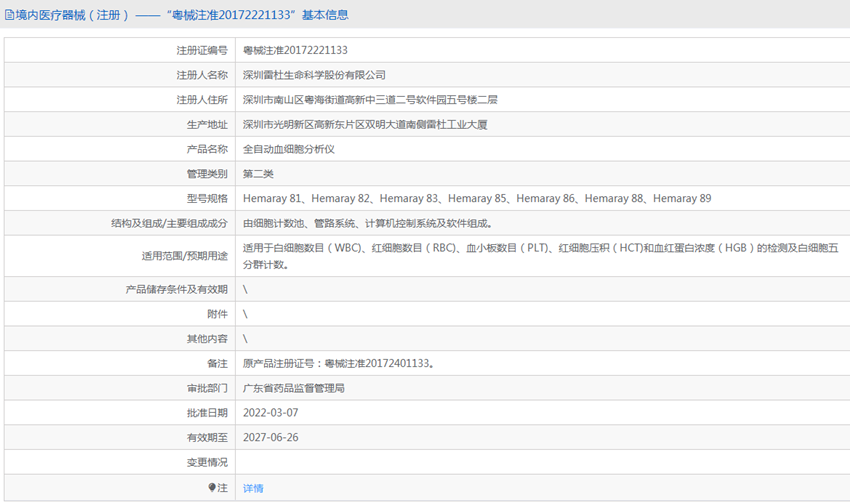This screenshot has height=502, width=850.
Task: Click the registrant address value in 南山区
Action: pos(370,100)
